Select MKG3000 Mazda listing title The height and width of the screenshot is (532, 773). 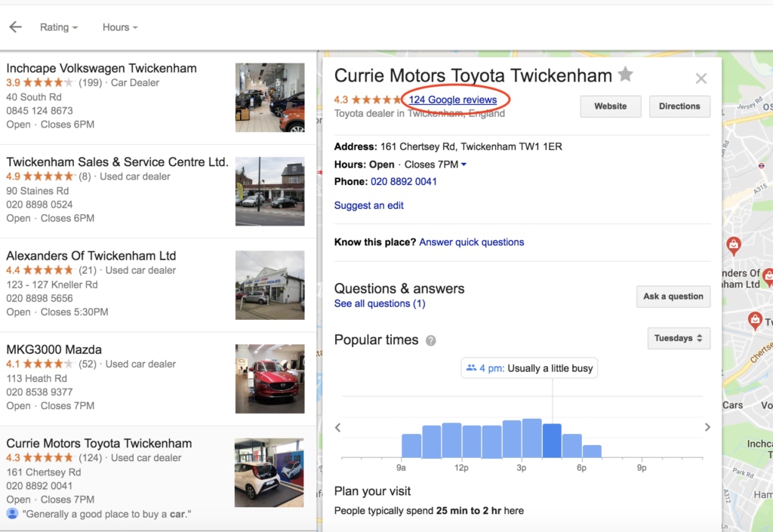54,349
